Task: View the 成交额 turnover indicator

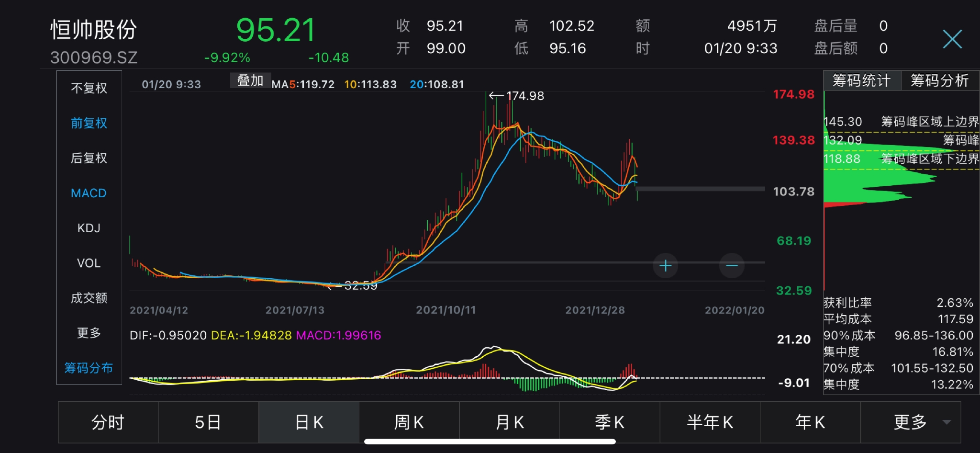Action: pos(89,298)
